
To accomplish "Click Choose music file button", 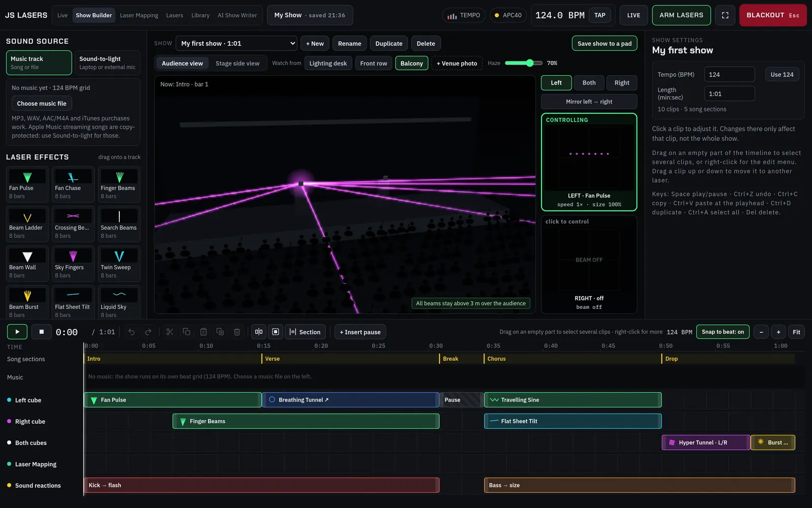I will (x=42, y=104).
